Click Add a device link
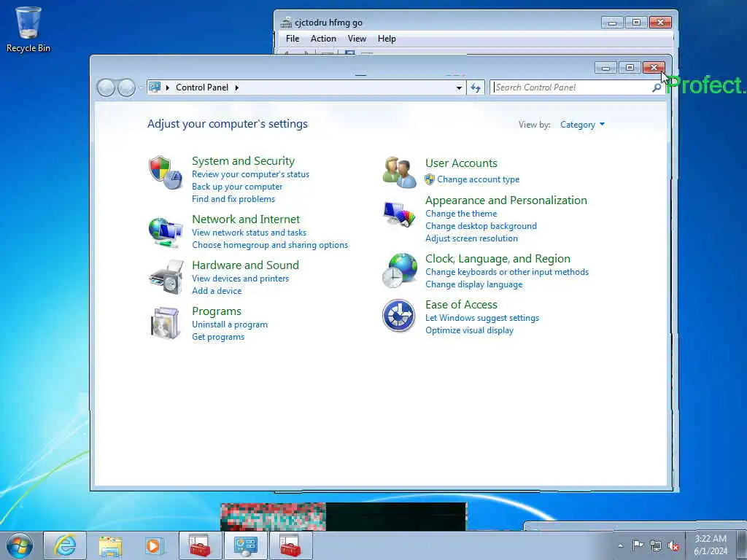 (216, 291)
